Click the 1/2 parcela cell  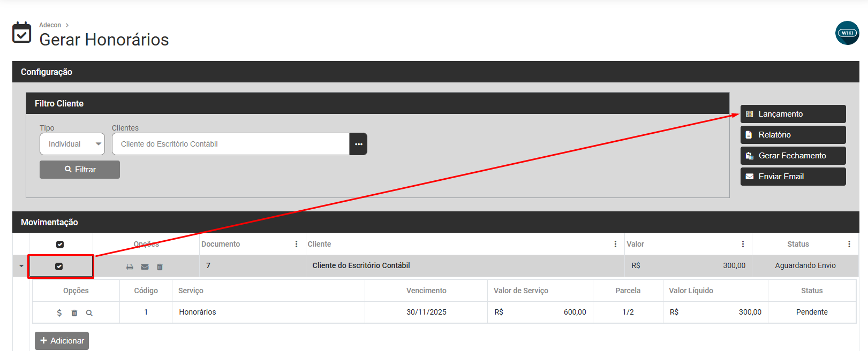tap(628, 312)
